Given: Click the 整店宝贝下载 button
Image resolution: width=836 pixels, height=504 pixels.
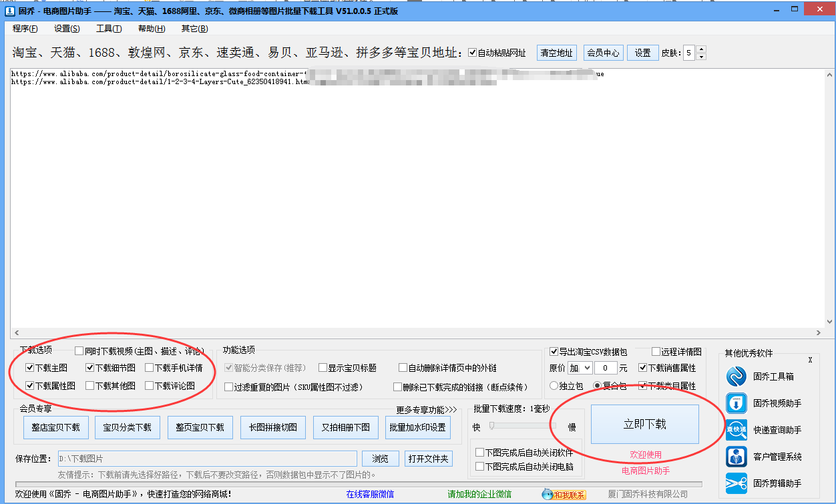Looking at the screenshot, I should coord(55,427).
